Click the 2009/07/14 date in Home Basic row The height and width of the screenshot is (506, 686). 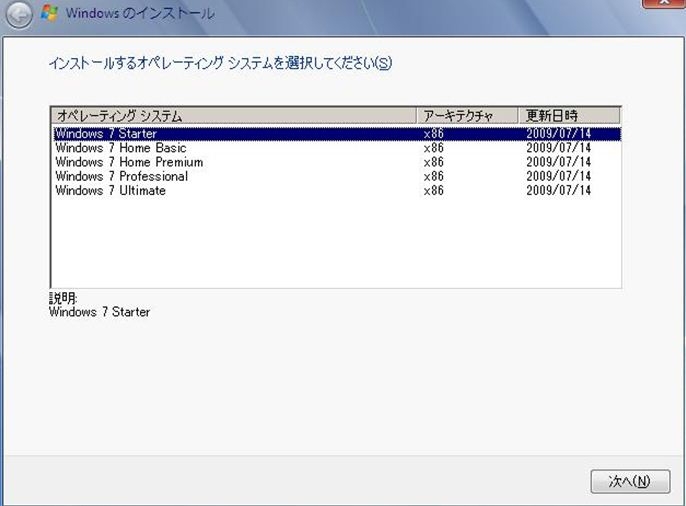click(558, 148)
